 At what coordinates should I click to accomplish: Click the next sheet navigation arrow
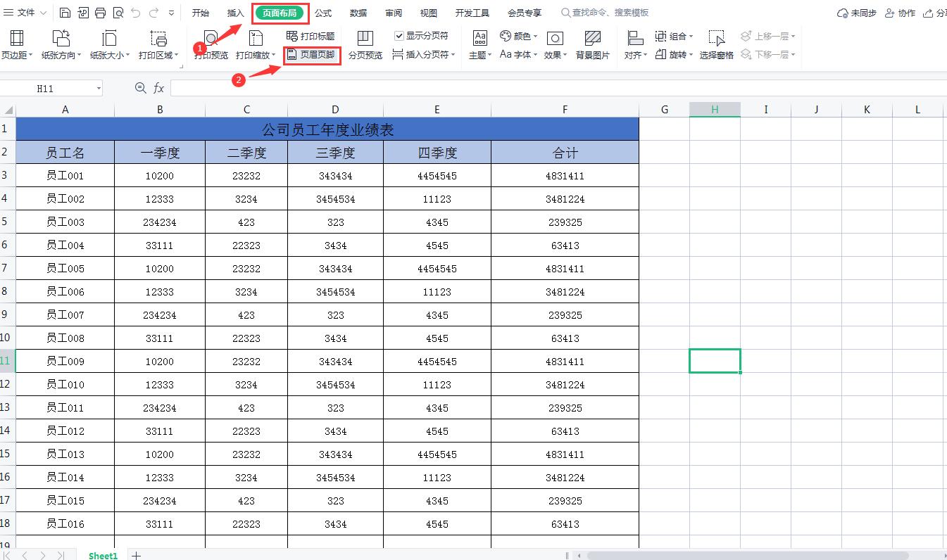tap(43, 555)
